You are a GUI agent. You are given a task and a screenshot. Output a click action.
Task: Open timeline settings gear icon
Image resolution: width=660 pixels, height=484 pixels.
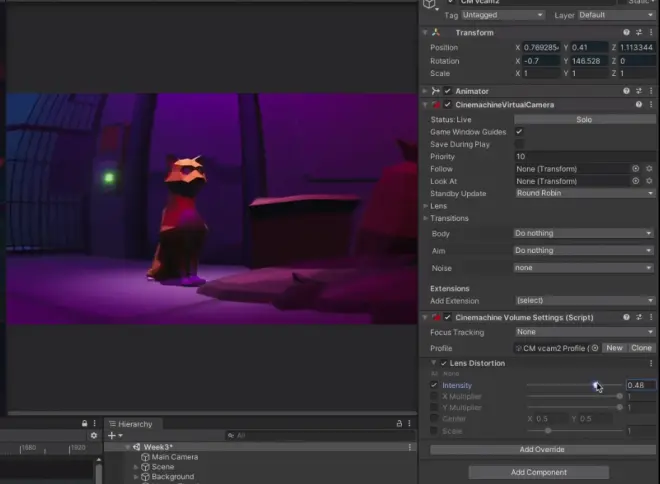[x=94, y=436]
